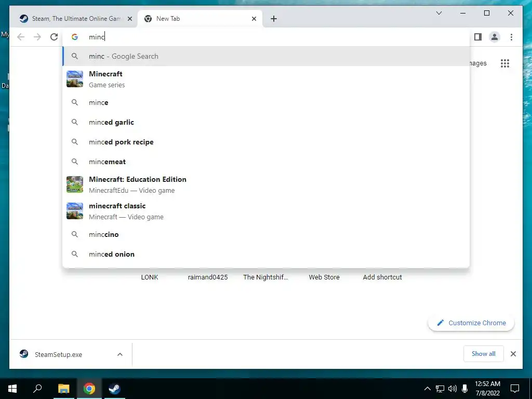This screenshot has height=399, width=532.
Task: Select the 'minecraft classic' suggestion
Action: tap(266, 211)
